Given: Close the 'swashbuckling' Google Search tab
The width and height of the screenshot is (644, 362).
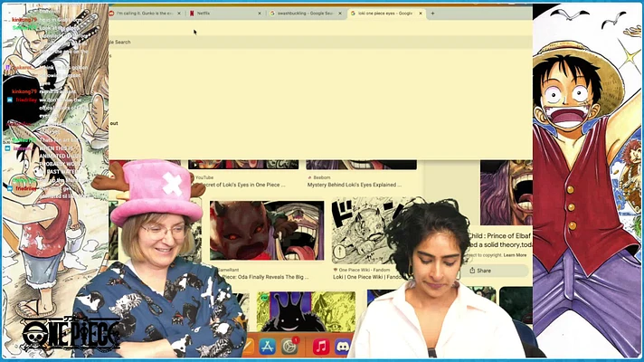Looking at the screenshot, I should (x=340, y=14).
